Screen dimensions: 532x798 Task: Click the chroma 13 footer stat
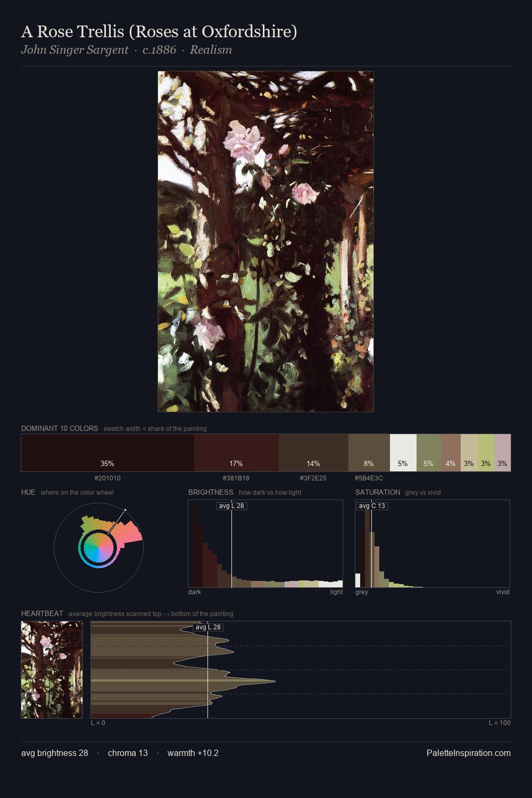[128, 753]
